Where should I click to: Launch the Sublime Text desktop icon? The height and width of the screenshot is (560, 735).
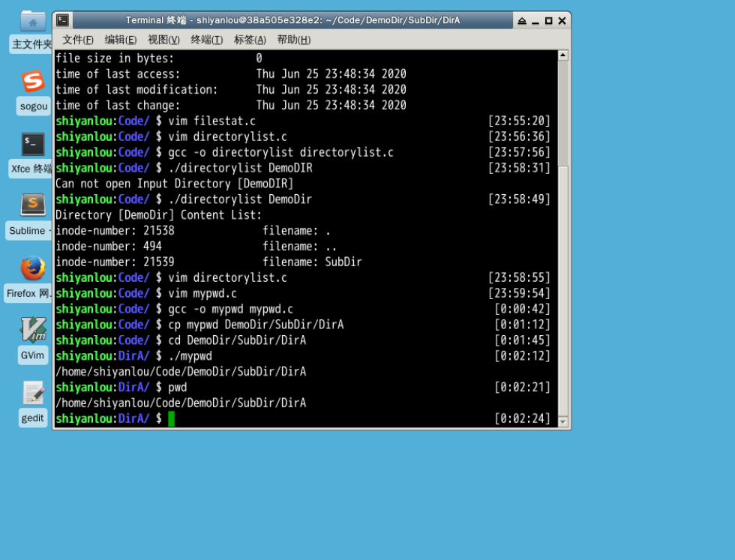(x=33, y=205)
